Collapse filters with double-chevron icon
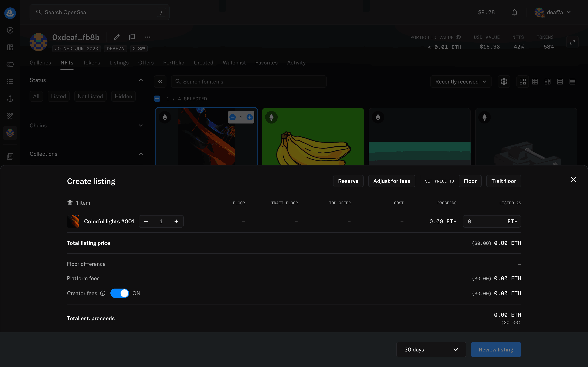 click(160, 82)
